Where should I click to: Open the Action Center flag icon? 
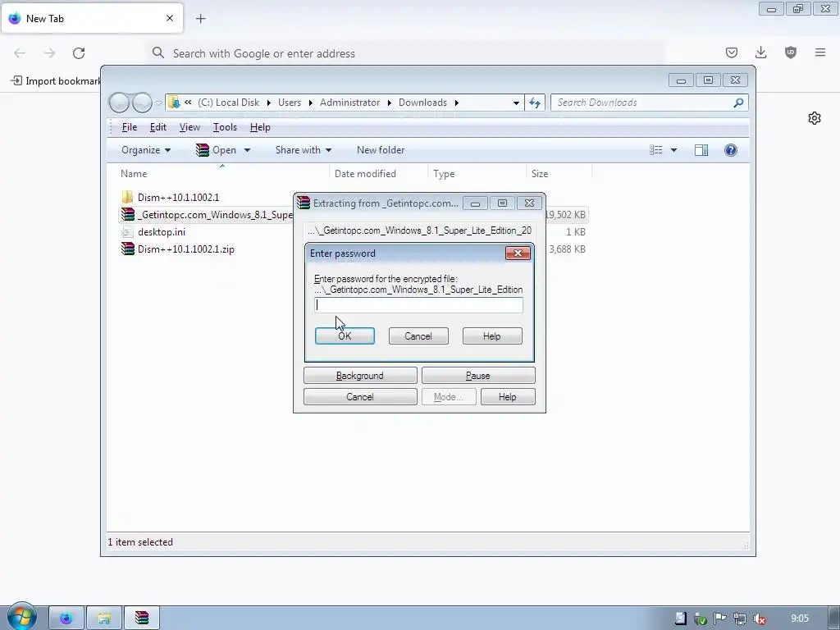click(x=720, y=619)
